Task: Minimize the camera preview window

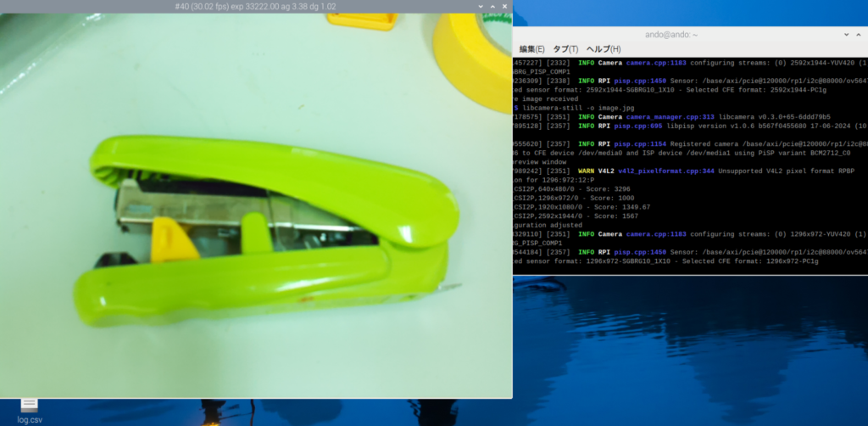Action: (x=481, y=6)
